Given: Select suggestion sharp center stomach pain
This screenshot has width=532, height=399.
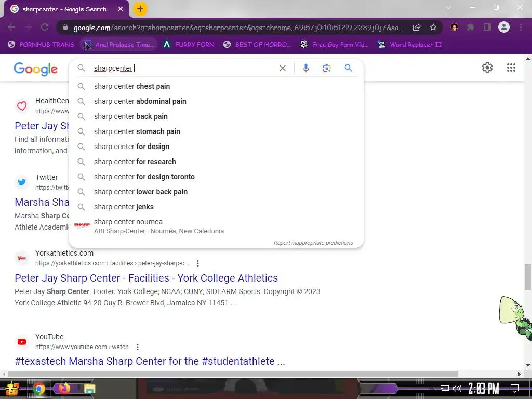Looking at the screenshot, I should pyautogui.click(x=216, y=131).
